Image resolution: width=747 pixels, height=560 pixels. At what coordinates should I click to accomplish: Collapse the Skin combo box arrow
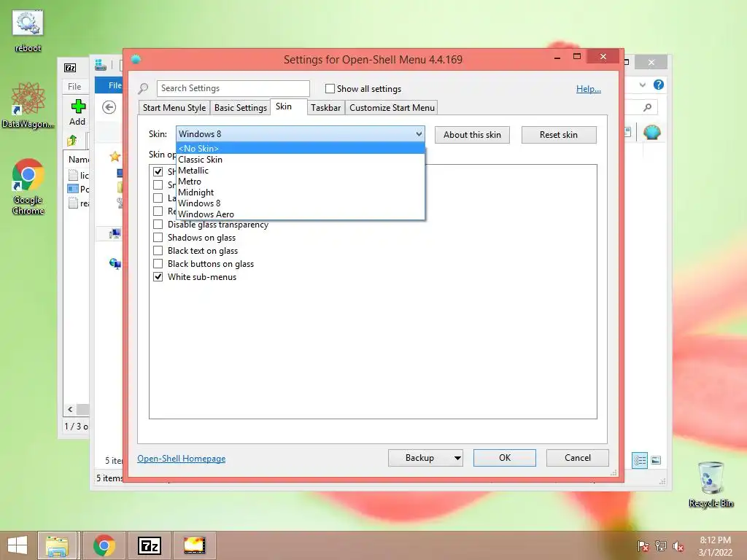coord(418,134)
